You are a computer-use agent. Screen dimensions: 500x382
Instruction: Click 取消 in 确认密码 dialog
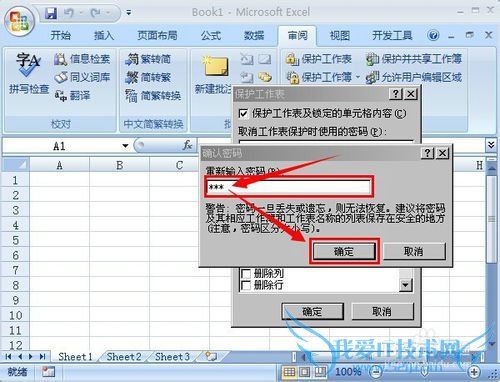tap(414, 251)
